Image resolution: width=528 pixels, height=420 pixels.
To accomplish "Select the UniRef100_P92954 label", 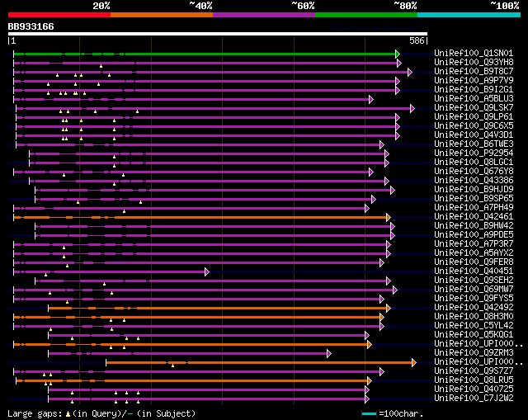I will click(474, 153).
